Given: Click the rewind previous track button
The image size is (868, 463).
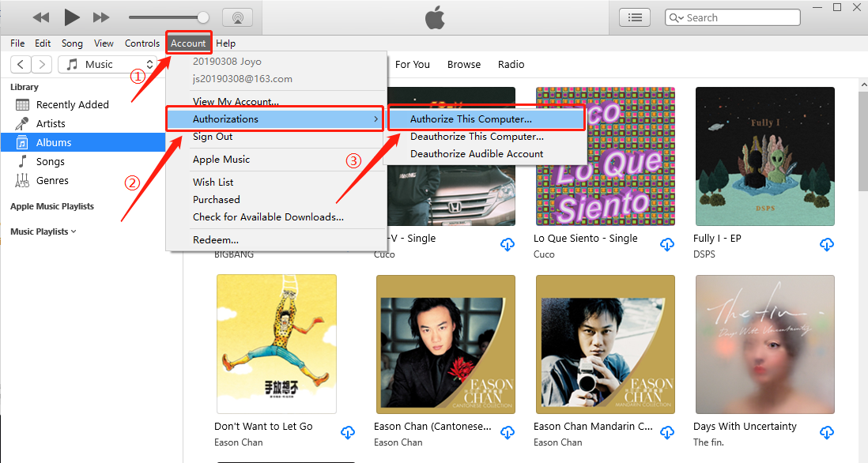Looking at the screenshot, I should (41, 17).
